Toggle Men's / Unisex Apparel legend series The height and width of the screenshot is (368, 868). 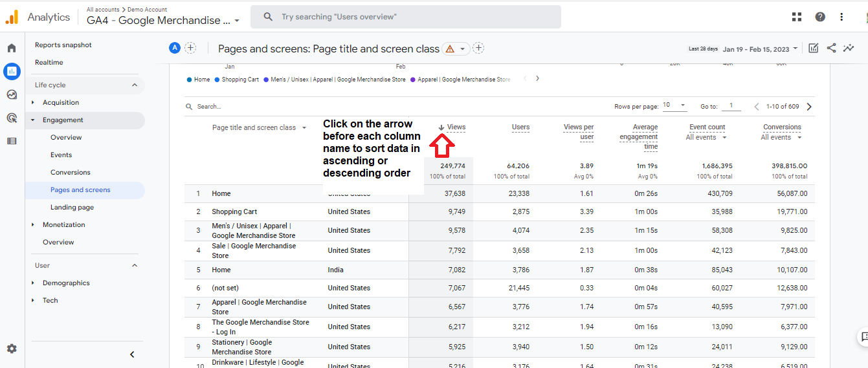(334, 80)
